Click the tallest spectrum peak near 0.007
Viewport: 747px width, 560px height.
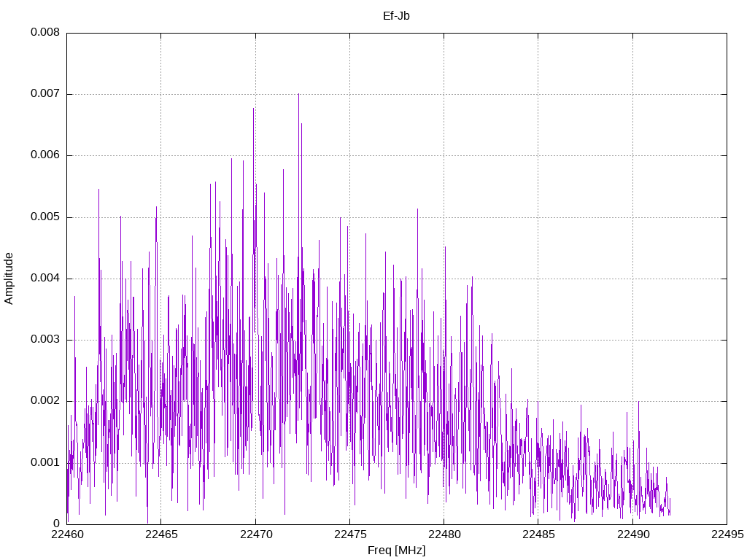pyautogui.click(x=298, y=96)
